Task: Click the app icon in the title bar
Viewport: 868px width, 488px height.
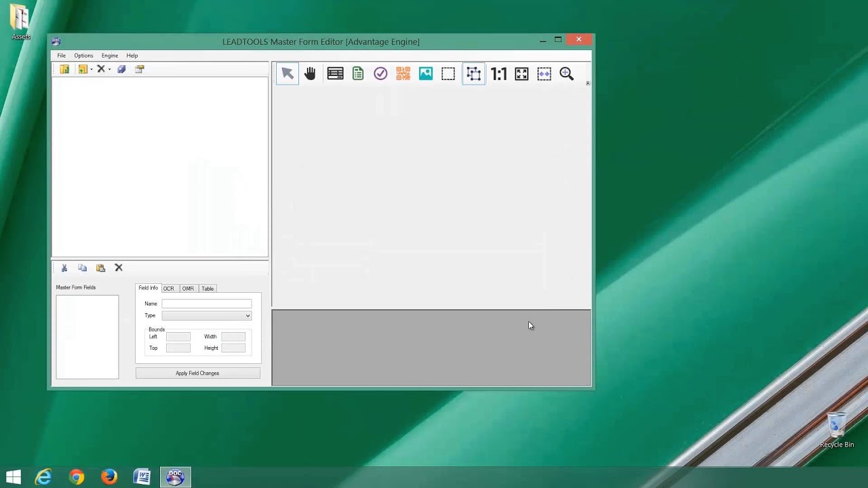Action: [x=56, y=42]
